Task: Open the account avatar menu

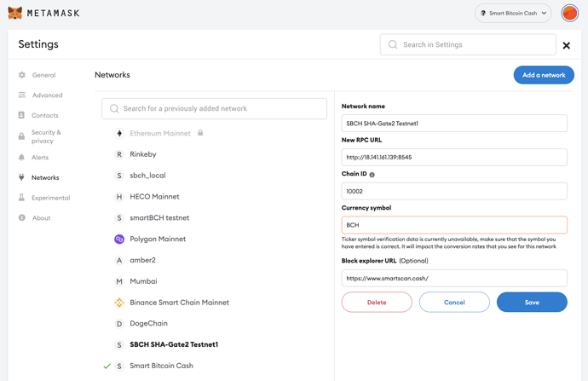Action: point(569,13)
